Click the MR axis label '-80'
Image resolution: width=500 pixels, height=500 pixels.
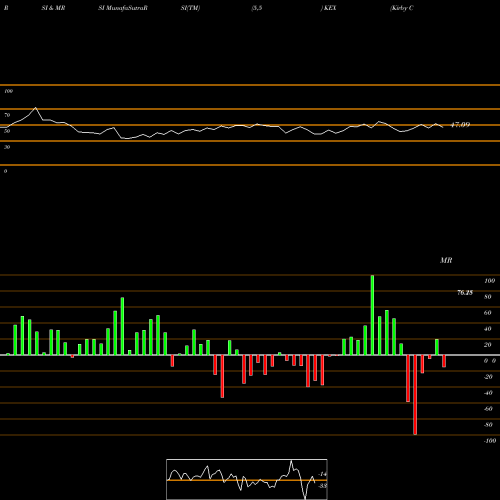[x=488, y=425]
